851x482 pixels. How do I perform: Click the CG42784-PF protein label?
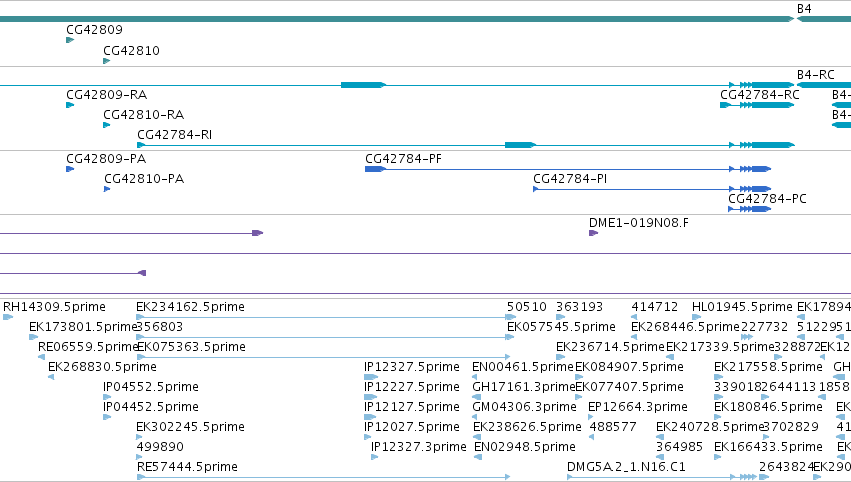pos(403,159)
